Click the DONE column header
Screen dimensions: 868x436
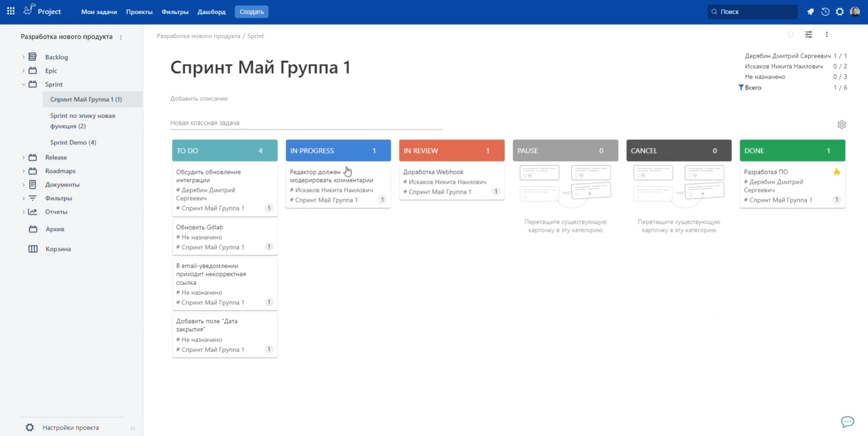coord(792,151)
